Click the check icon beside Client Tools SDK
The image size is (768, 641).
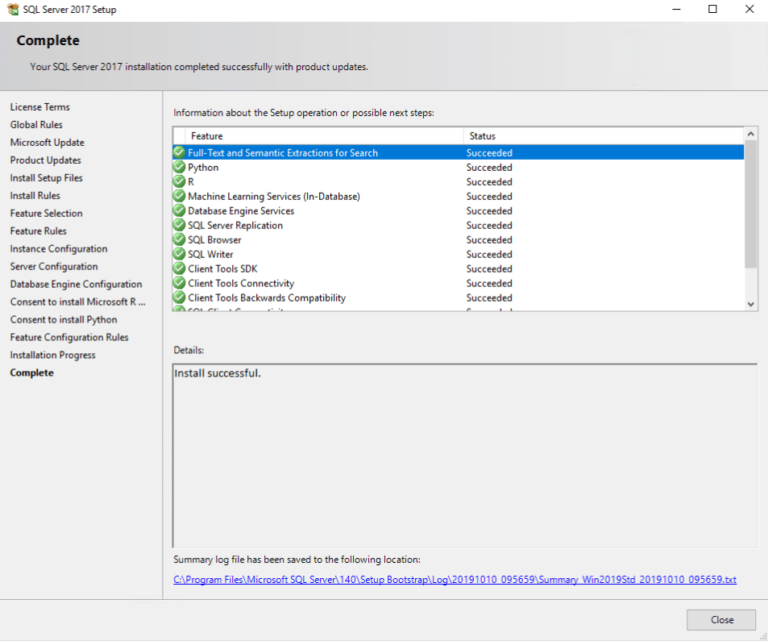coord(179,269)
